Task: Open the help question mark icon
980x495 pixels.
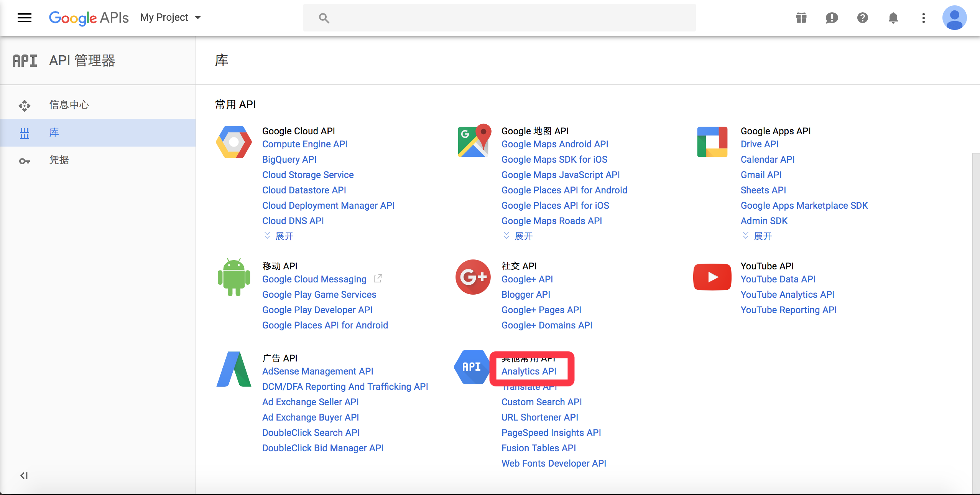Action: tap(862, 18)
